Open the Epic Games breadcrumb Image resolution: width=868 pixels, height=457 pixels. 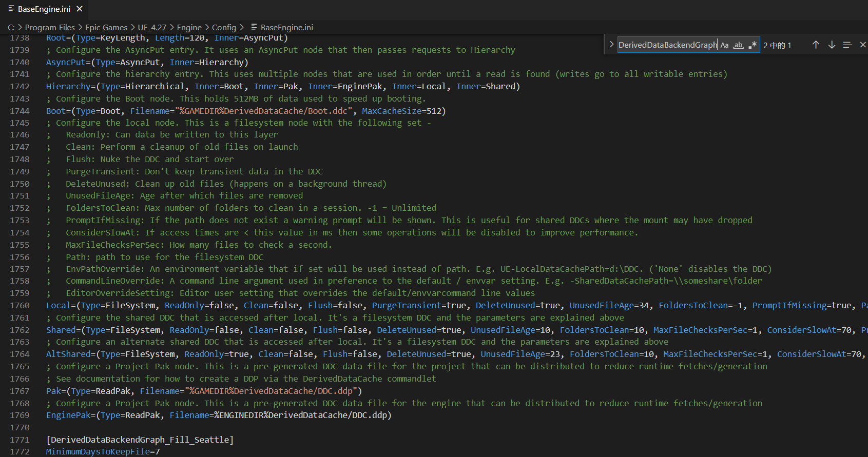(x=106, y=28)
